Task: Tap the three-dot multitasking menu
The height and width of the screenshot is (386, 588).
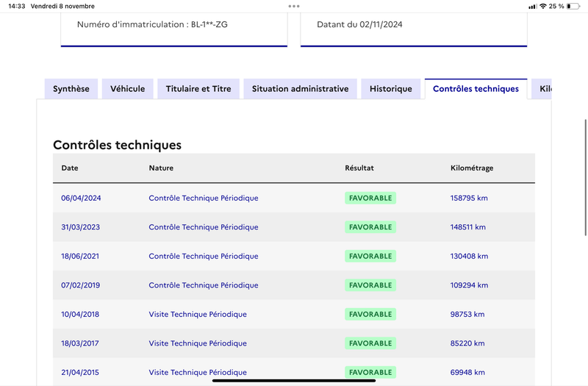Action: click(x=294, y=6)
